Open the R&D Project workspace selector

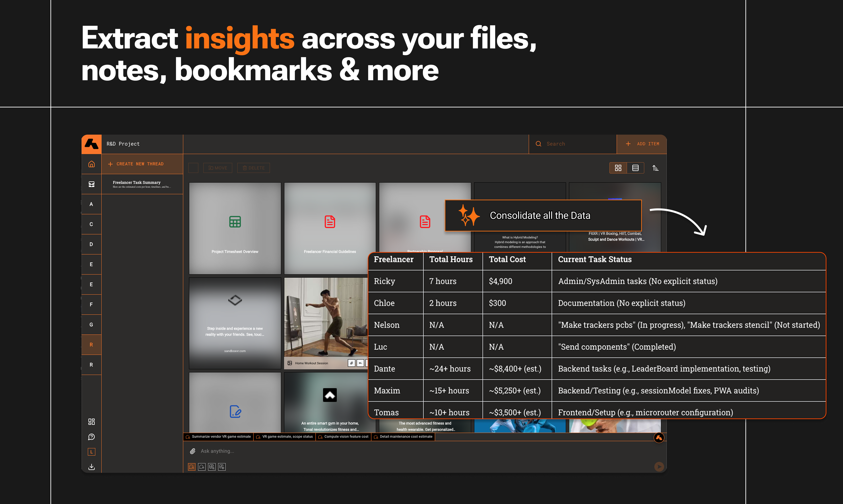click(x=123, y=144)
